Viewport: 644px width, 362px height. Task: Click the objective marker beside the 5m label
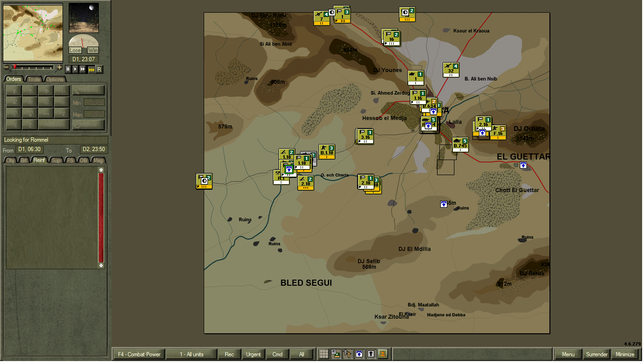(444, 204)
